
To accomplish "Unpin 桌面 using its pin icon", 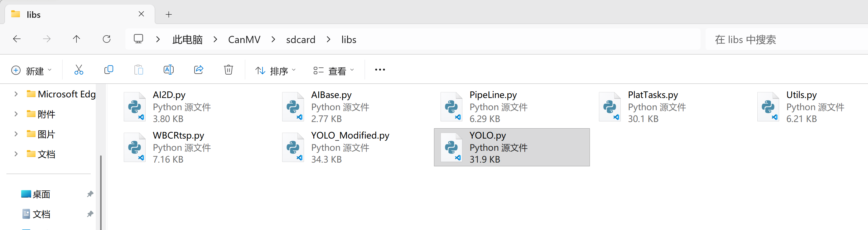I will pyautogui.click(x=90, y=194).
